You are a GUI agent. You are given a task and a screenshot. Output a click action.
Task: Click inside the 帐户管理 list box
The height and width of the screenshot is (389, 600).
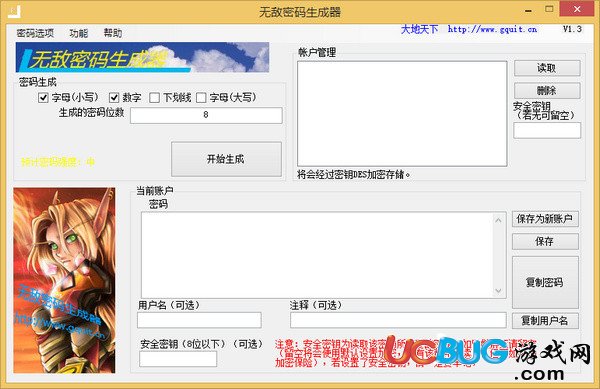click(x=402, y=114)
